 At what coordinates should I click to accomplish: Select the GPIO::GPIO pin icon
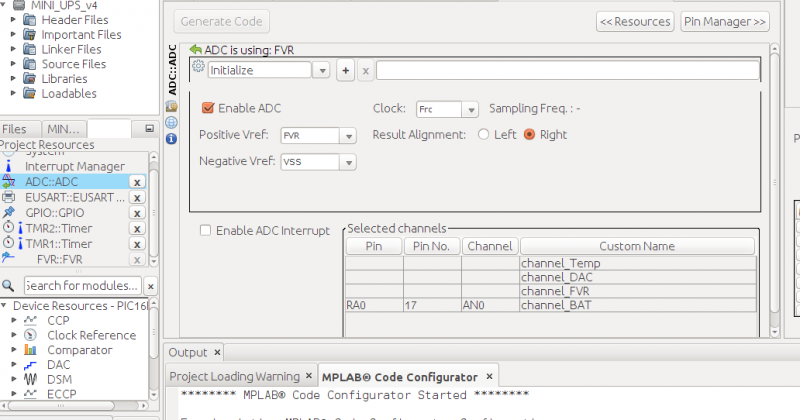tap(9, 213)
